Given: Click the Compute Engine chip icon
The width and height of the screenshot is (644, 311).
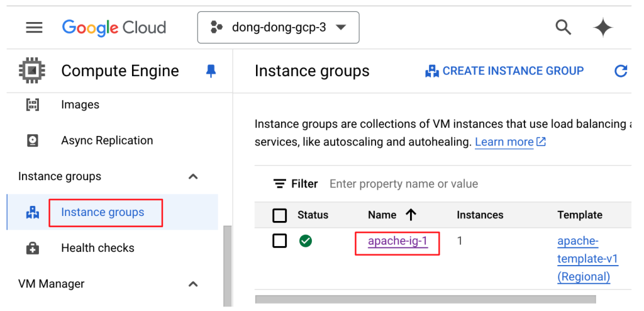Looking at the screenshot, I should coord(32,71).
